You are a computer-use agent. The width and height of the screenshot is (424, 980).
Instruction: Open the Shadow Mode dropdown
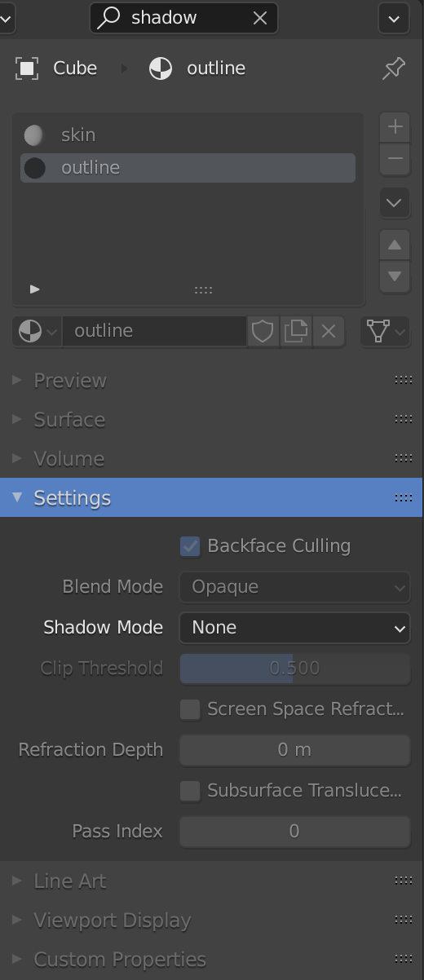tap(294, 628)
